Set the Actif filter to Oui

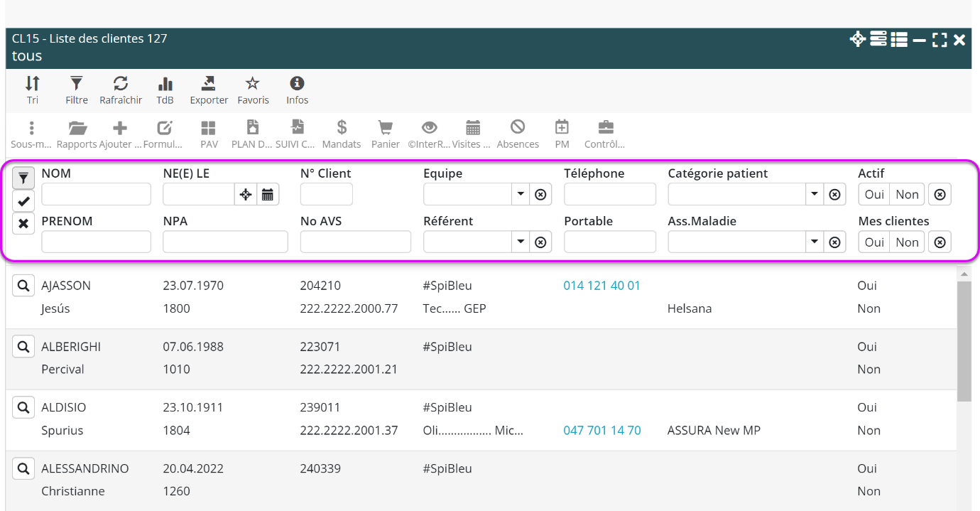pyautogui.click(x=874, y=195)
